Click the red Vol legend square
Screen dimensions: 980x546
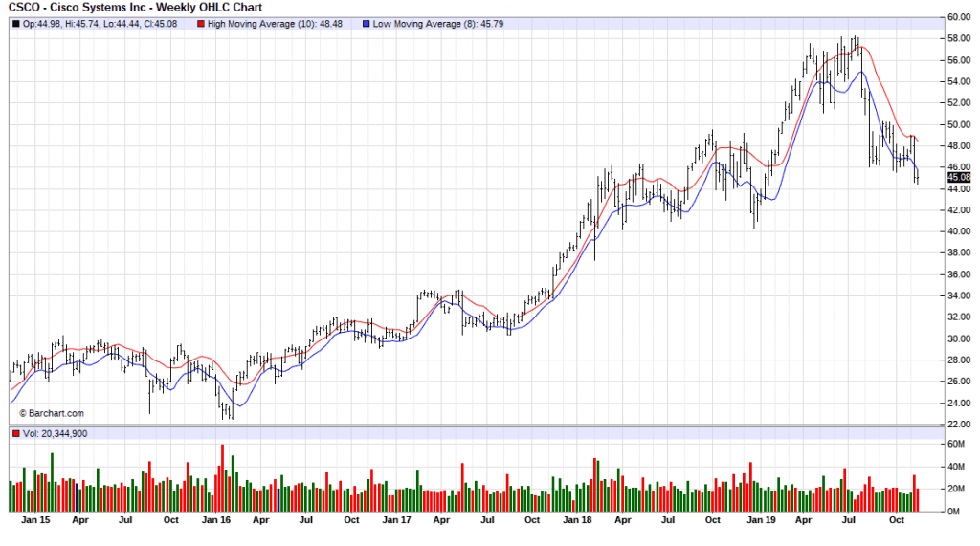tap(14, 434)
